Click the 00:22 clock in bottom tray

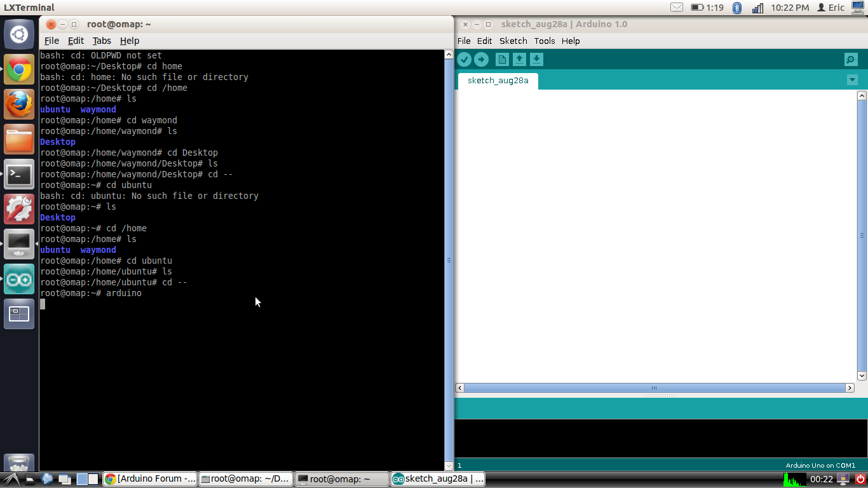[x=822, y=479]
